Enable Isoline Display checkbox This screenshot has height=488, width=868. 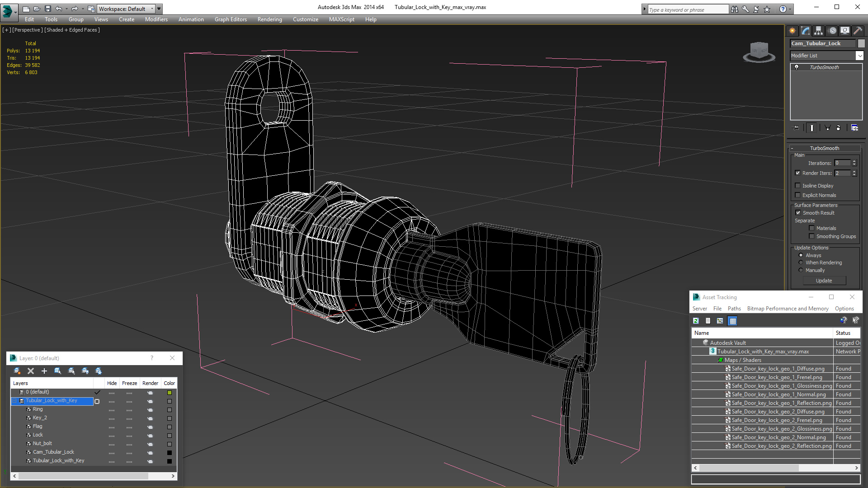pos(798,186)
